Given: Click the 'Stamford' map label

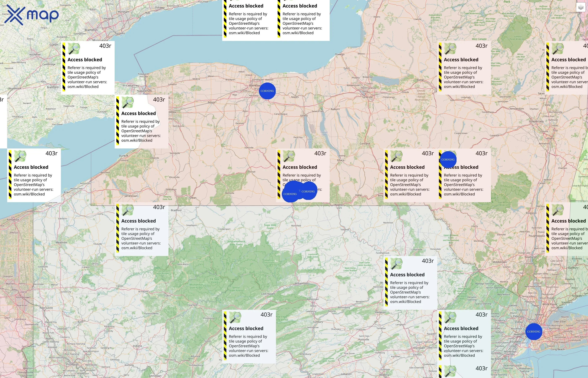Looking at the screenshot, I should (x=566, y=302).
